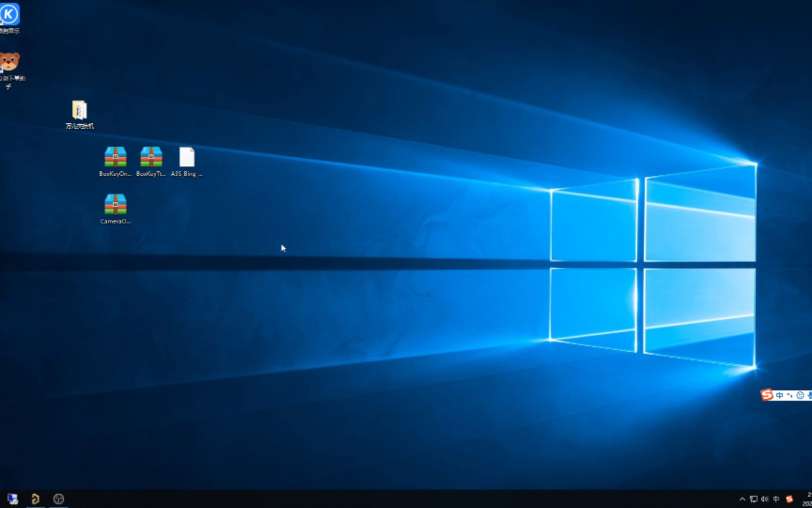
Task: Open the volume control in system tray
Action: [765, 499]
